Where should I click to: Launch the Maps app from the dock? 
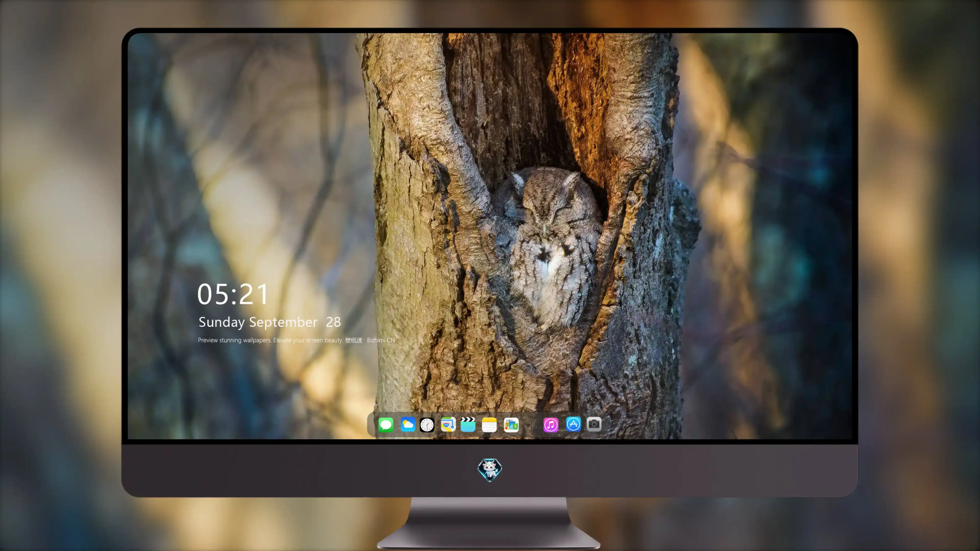point(448,424)
